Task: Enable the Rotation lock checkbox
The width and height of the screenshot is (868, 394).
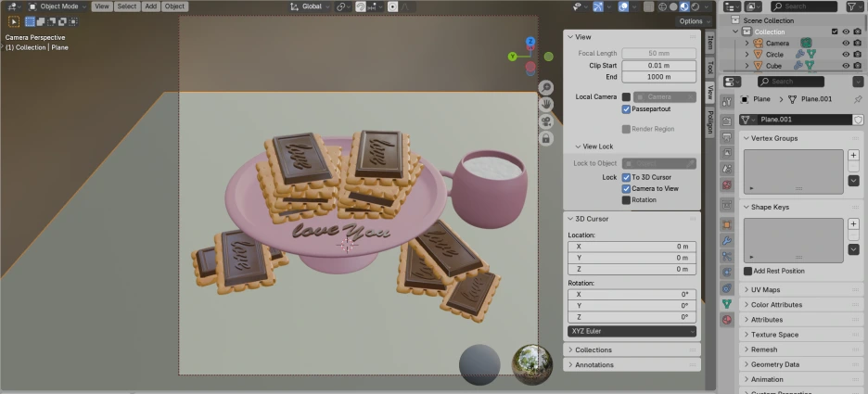Action: tap(626, 199)
